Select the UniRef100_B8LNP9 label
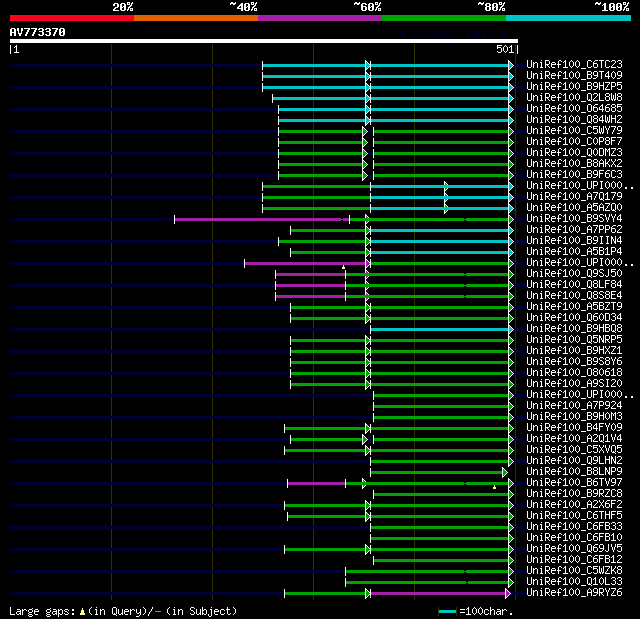640x619 pixels. pyautogui.click(x=574, y=472)
